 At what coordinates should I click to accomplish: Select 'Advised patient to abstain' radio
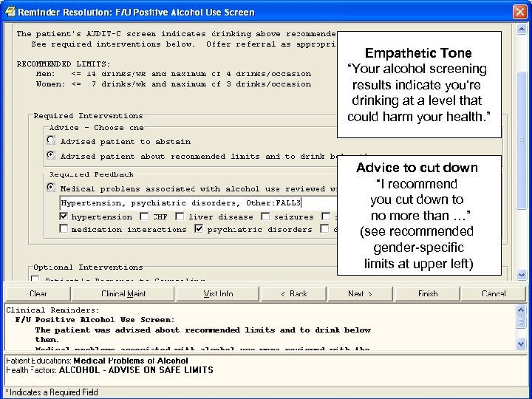point(51,140)
